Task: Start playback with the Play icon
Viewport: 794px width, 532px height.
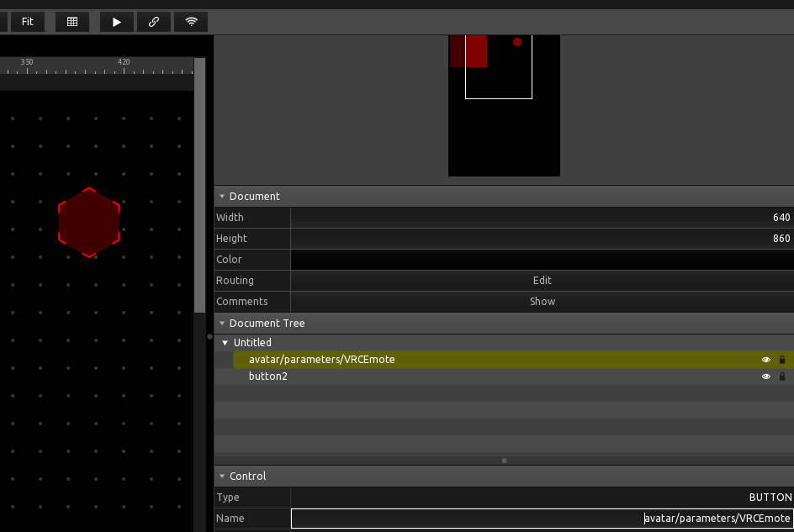Action: (116, 21)
